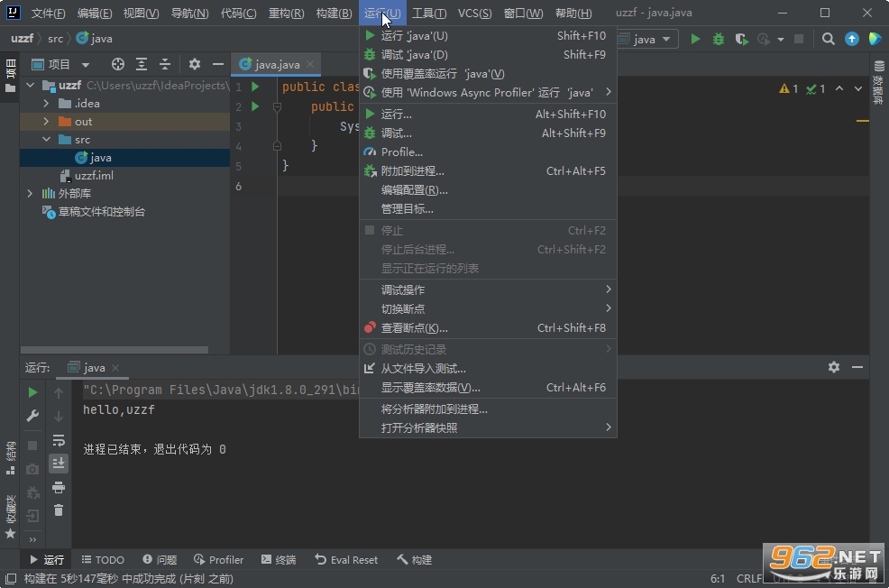Choose 附加到进程... menu item
The width and height of the screenshot is (889, 588).
point(488,170)
